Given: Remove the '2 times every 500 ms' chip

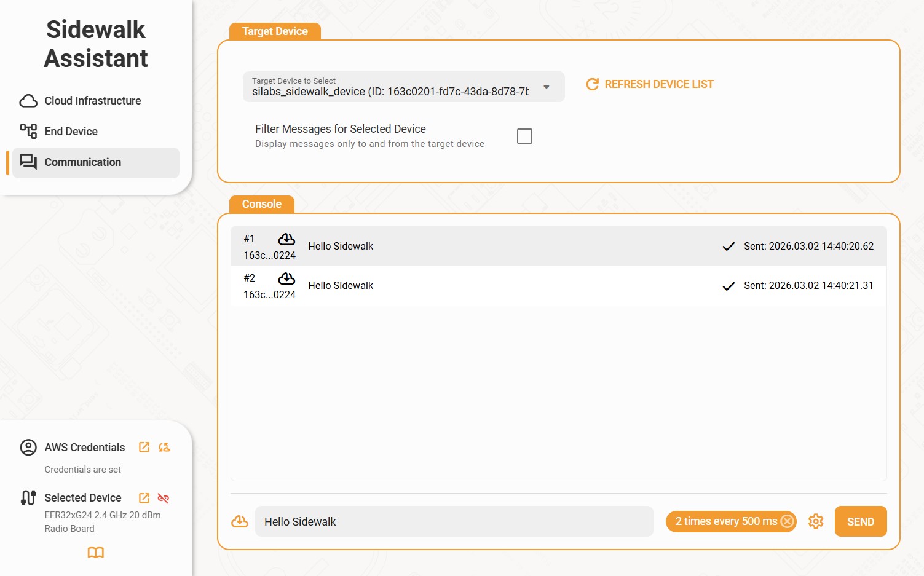Looking at the screenshot, I should click(787, 521).
